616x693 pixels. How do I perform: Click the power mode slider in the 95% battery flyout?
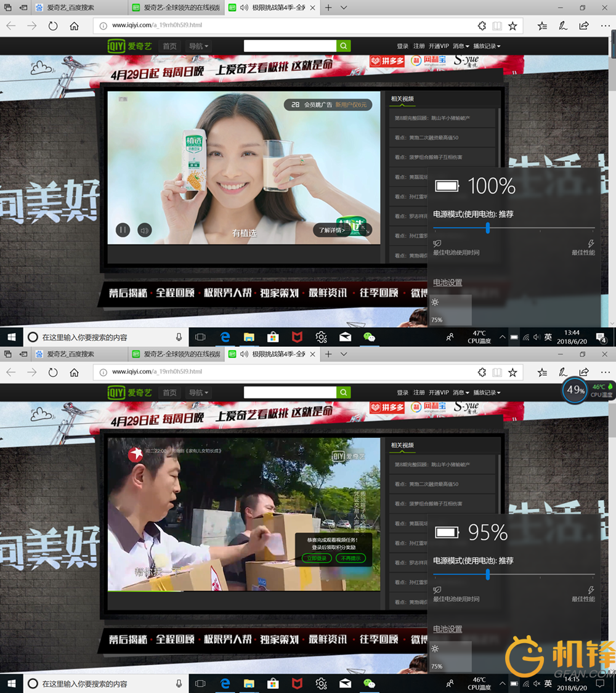(x=488, y=575)
